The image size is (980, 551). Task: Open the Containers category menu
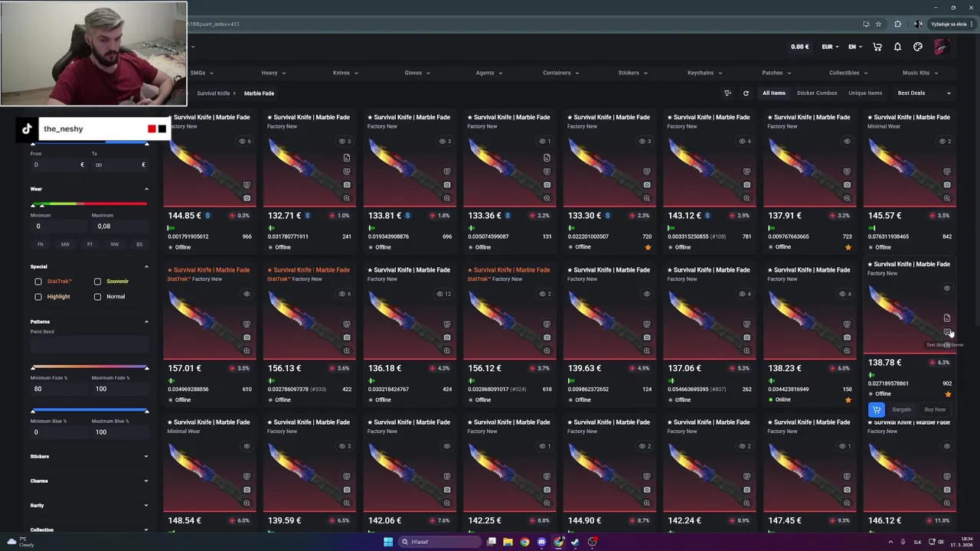click(x=561, y=73)
